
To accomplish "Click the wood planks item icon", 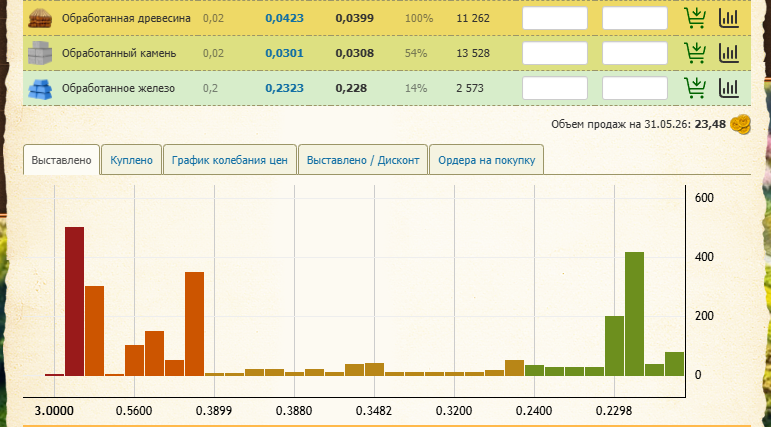I will point(40,18).
